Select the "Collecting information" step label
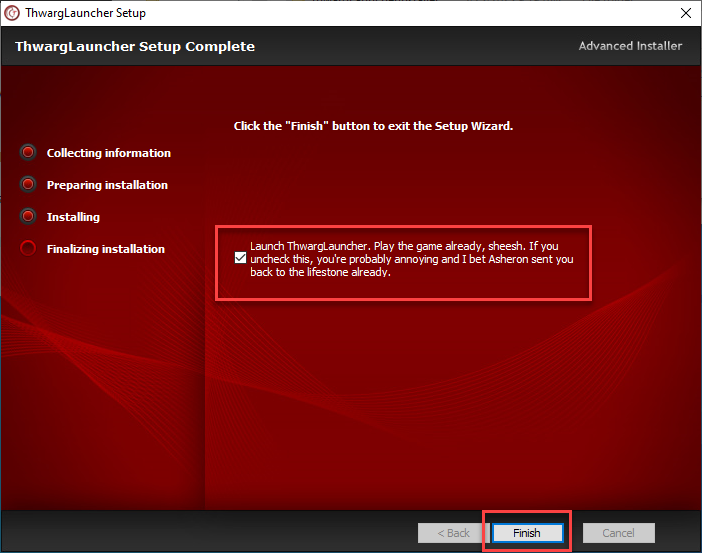The height and width of the screenshot is (553, 702). (x=108, y=153)
